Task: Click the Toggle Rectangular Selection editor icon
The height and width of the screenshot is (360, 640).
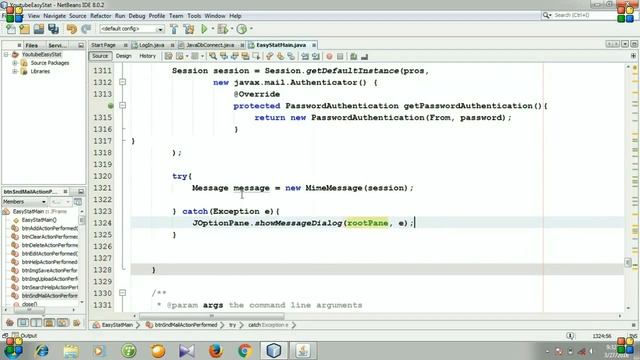Action: tap(256, 56)
